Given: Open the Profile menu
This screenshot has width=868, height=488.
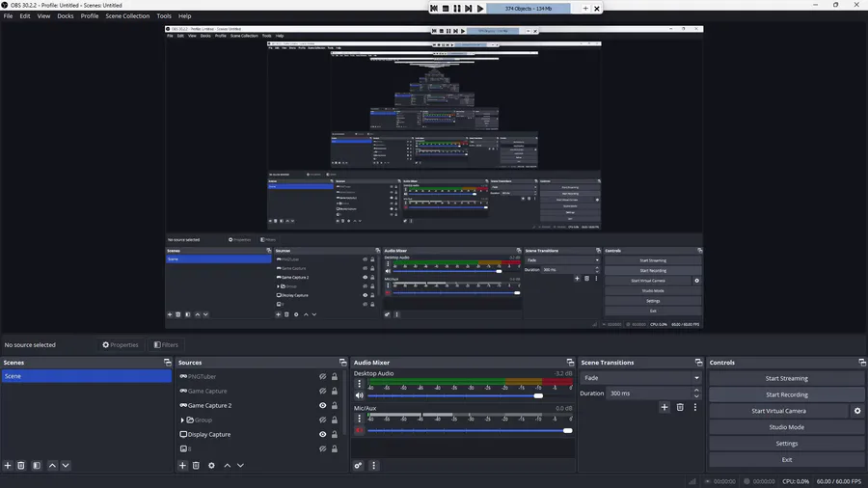Looking at the screenshot, I should 90,16.
